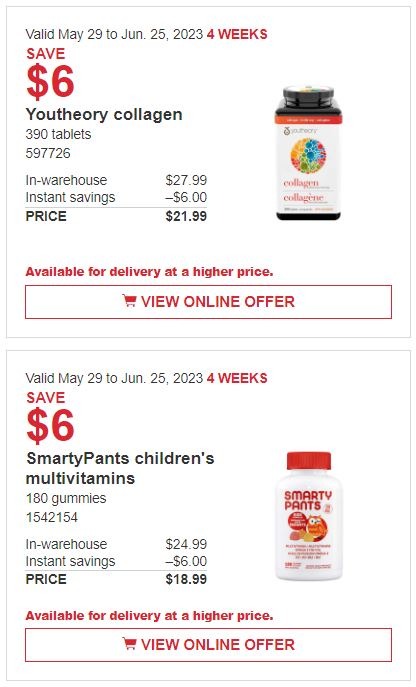Click the $27.99 in-warehouse price
This screenshot has width=416, height=687.
tap(186, 180)
